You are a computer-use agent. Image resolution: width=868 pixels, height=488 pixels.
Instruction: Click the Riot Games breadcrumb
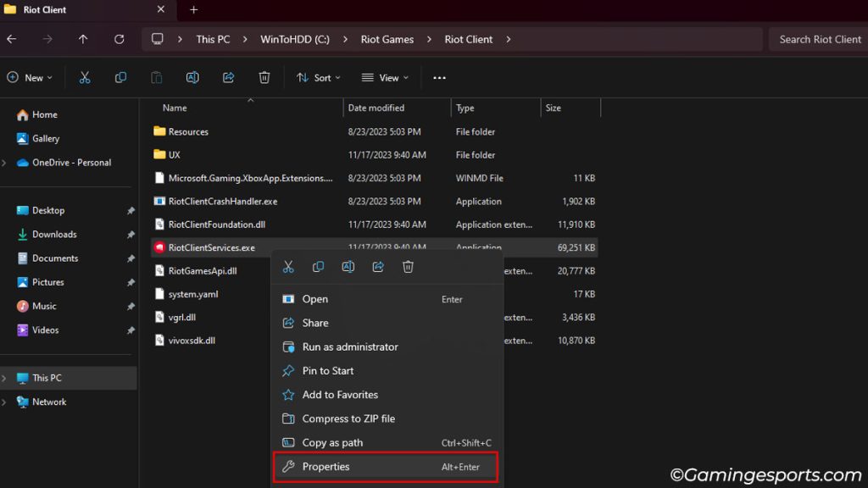point(387,39)
